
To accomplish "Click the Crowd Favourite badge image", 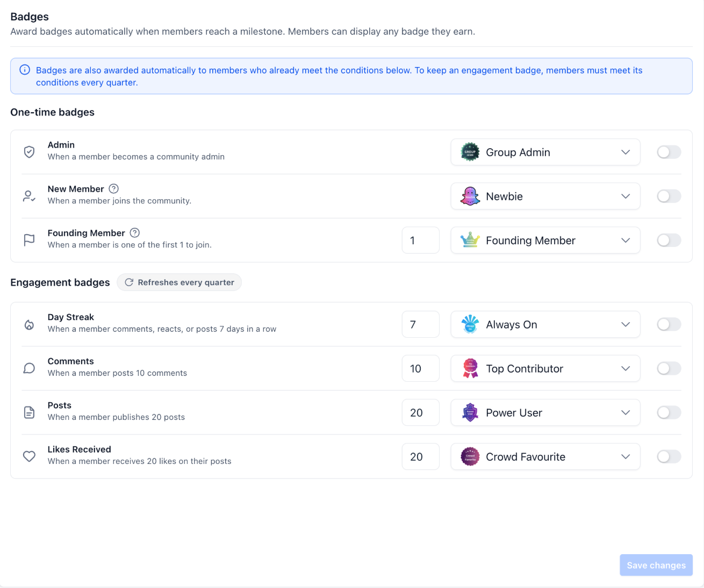I will [470, 456].
